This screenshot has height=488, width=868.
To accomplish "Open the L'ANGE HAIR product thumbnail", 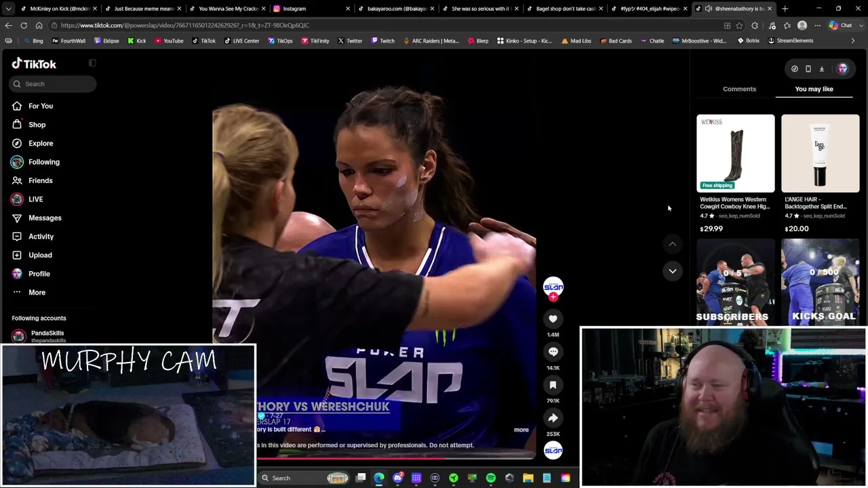I will [x=820, y=153].
